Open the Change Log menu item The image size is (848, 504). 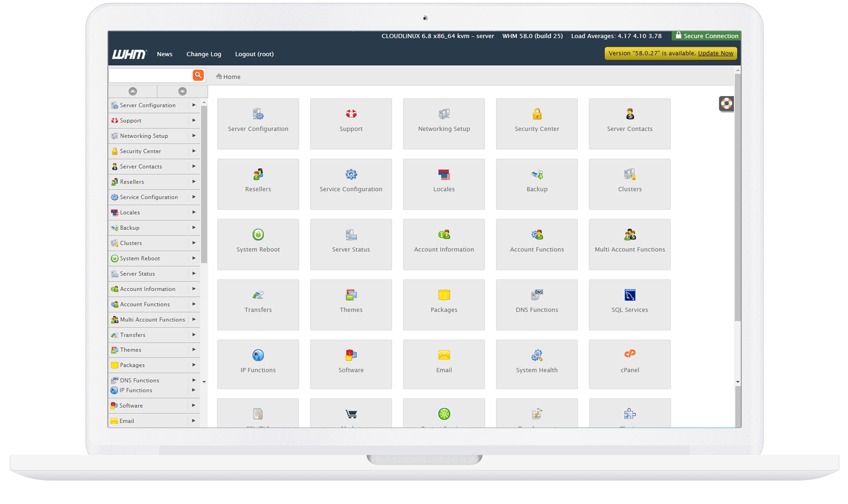204,54
